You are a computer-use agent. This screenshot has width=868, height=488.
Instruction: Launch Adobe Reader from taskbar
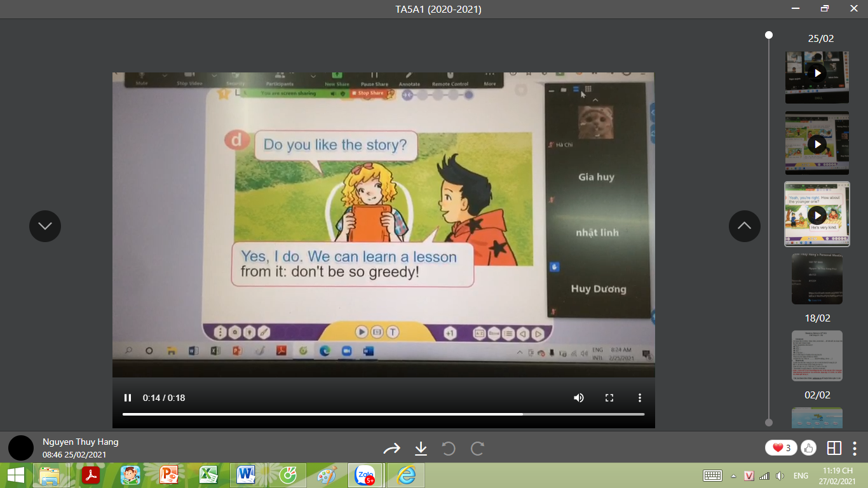point(91,475)
